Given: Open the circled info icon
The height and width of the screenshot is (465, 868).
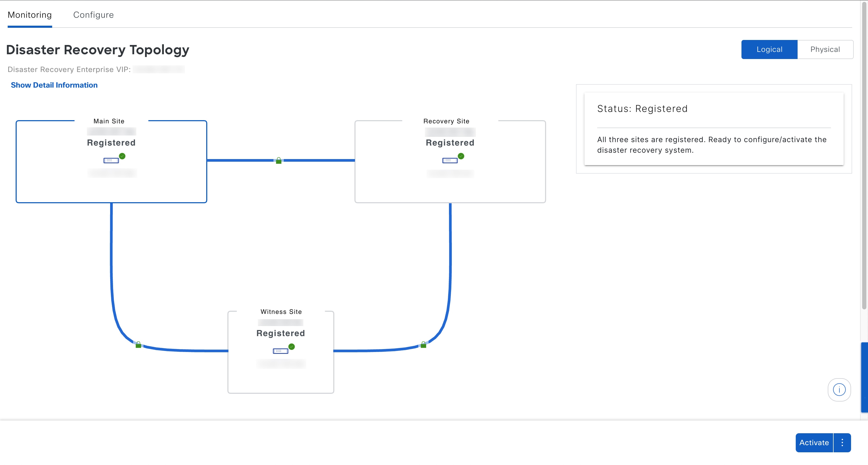Looking at the screenshot, I should point(839,390).
